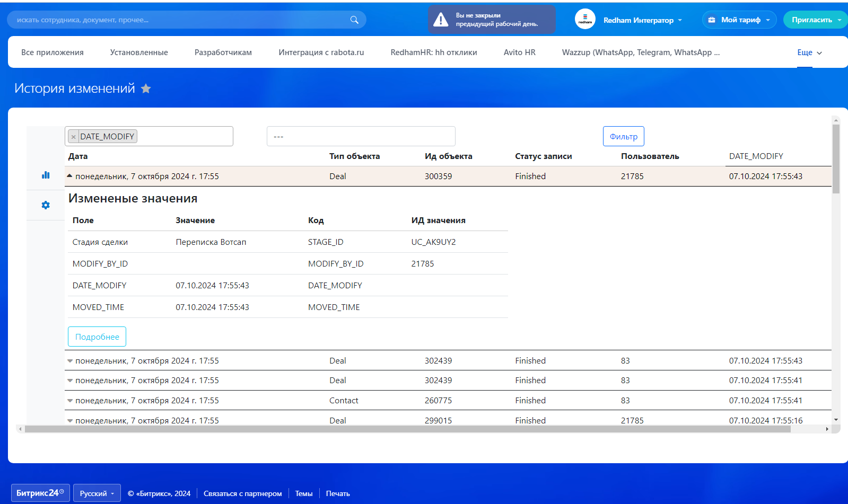The height and width of the screenshot is (504, 848).
Task: Click the Redham profile avatar
Action: click(585, 20)
